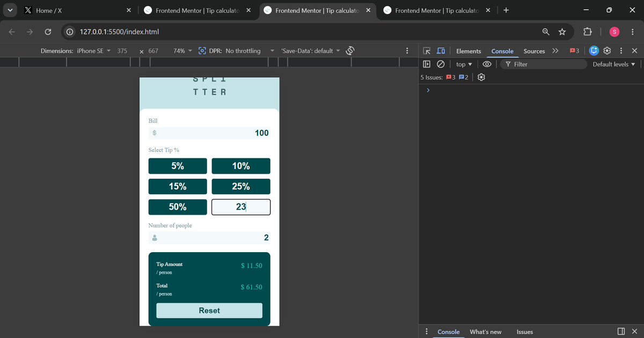Reload the page
Screen dimensions: 644x338
click(x=48, y=32)
